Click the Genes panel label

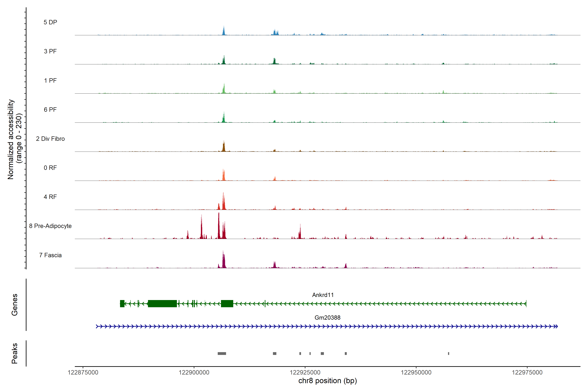(x=15, y=305)
